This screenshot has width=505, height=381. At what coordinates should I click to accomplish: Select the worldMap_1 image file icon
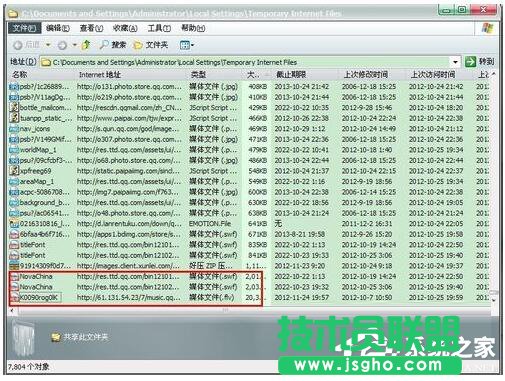click(x=14, y=150)
